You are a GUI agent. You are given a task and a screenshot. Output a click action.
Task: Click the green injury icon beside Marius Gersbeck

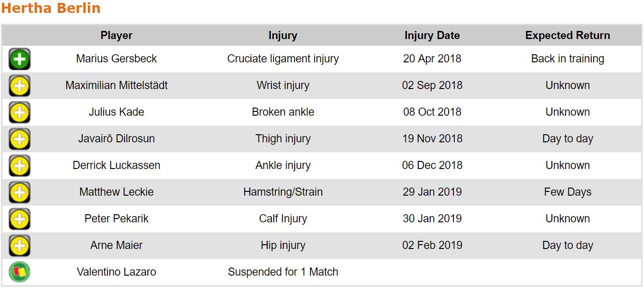[19, 59]
